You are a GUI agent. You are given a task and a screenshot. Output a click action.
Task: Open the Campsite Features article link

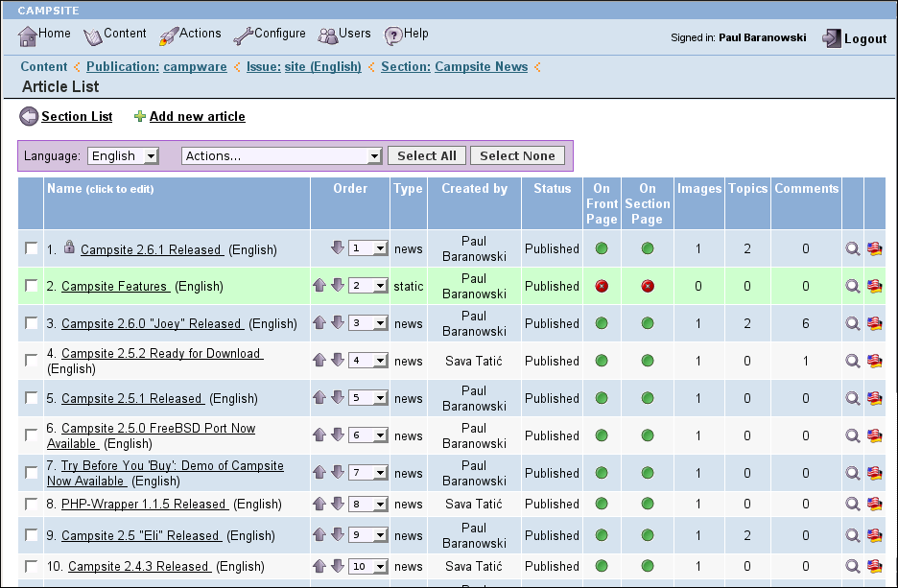coord(114,286)
